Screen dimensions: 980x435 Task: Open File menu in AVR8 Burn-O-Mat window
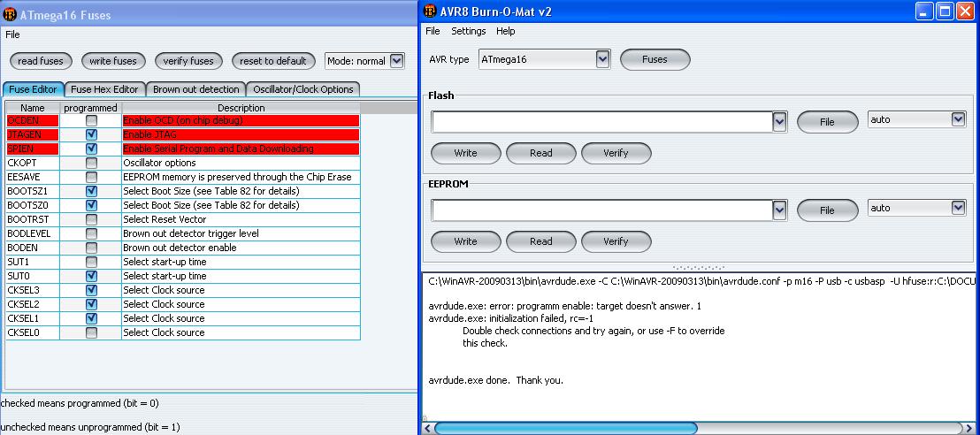pyautogui.click(x=433, y=31)
